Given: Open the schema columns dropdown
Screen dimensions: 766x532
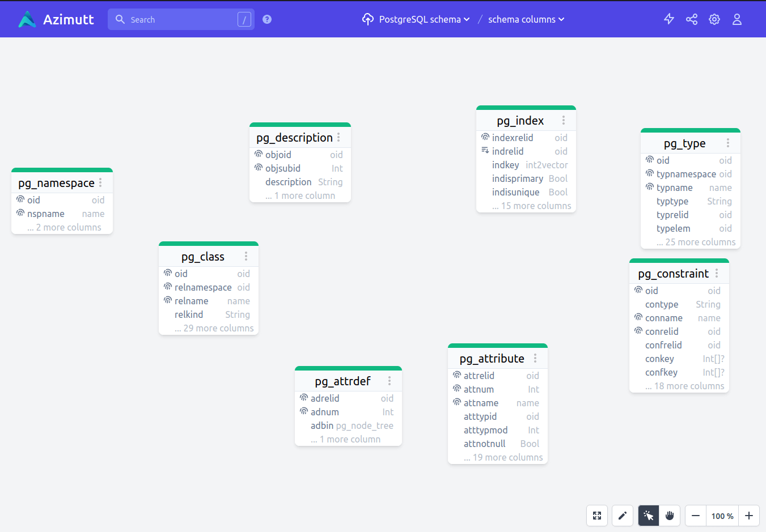Looking at the screenshot, I should (526, 19).
